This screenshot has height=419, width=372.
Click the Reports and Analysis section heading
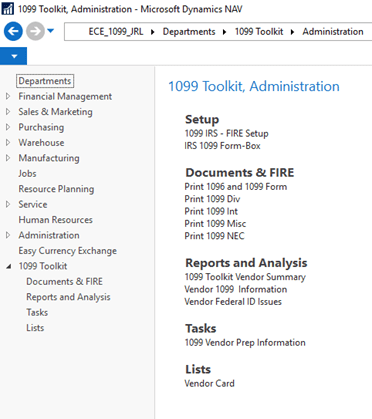tap(246, 263)
